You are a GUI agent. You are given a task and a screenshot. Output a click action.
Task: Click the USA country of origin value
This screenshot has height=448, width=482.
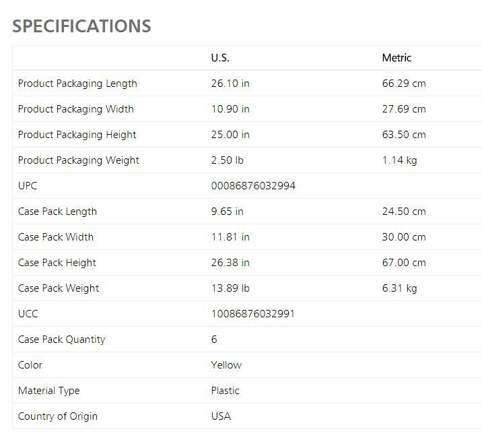(x=221, y=416)
